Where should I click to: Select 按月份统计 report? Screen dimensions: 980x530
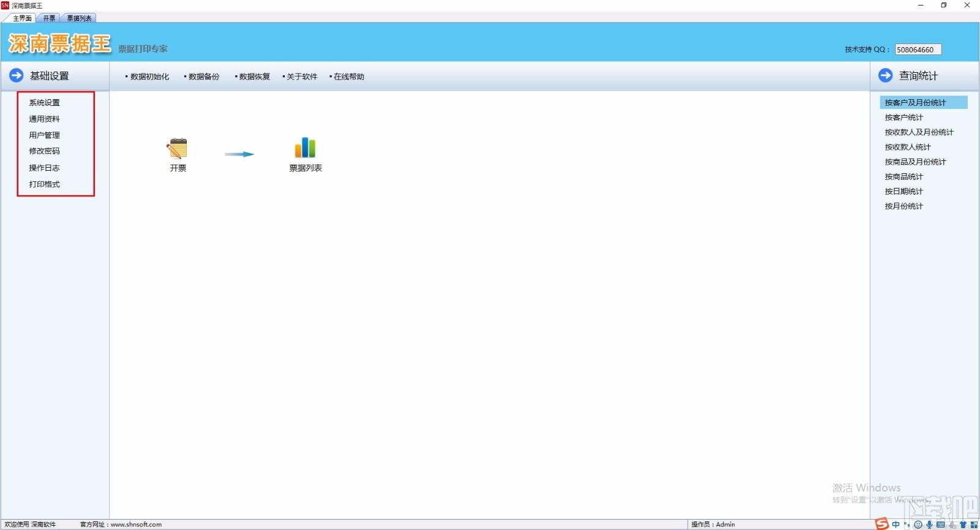903,206
